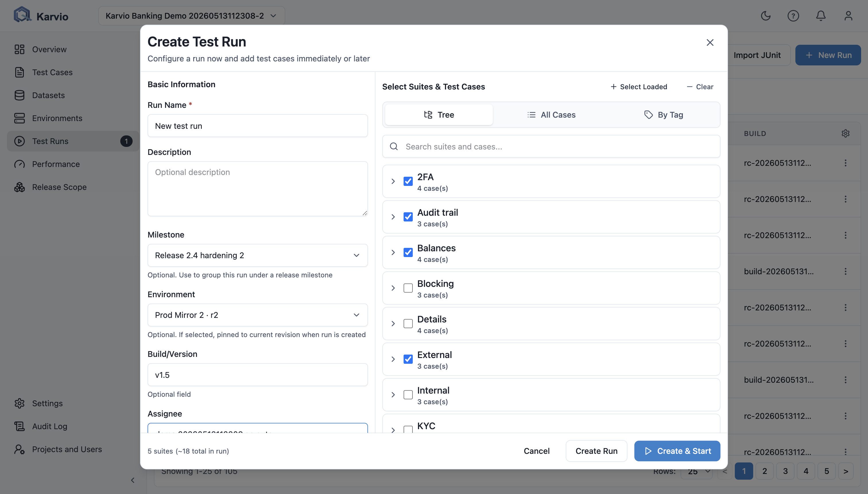Click the Test Cases sidebar icon
Screen dimensions: 868x494
(19, 72)
